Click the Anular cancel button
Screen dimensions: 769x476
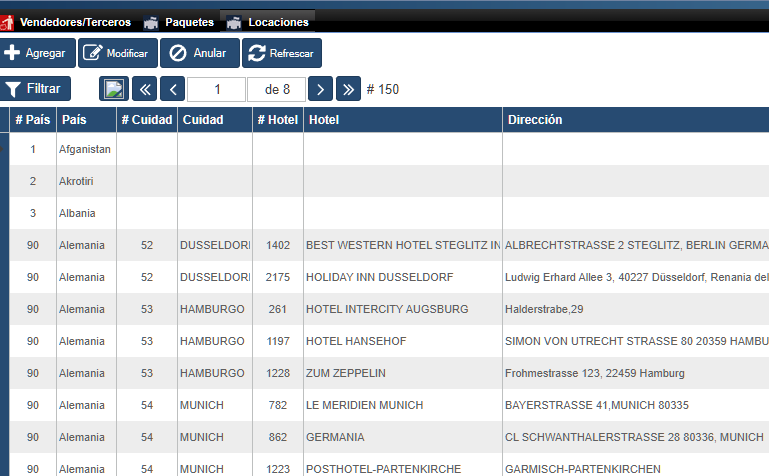198,53
